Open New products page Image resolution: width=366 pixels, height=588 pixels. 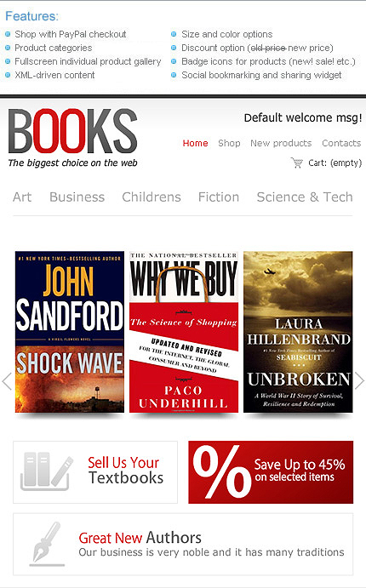[x=281, y=143]
